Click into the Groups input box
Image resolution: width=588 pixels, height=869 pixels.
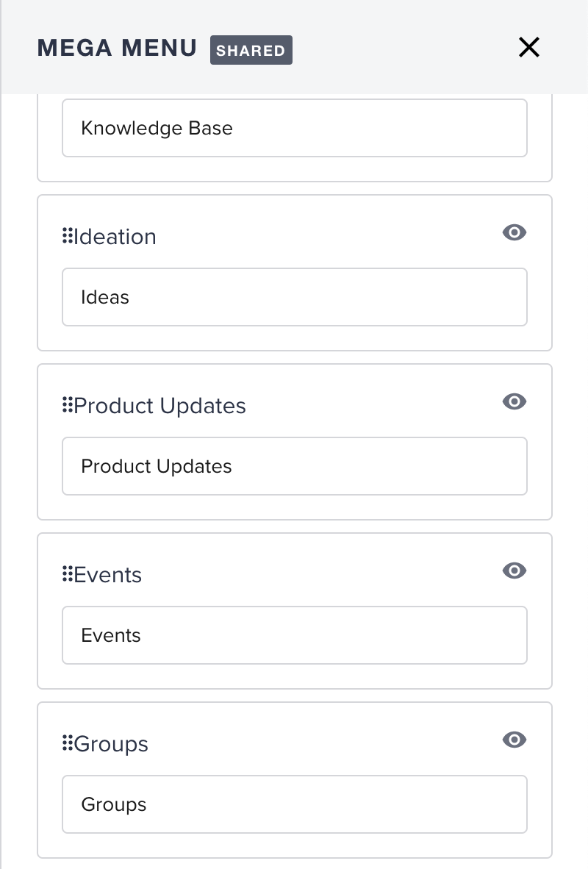click(294, 804)
